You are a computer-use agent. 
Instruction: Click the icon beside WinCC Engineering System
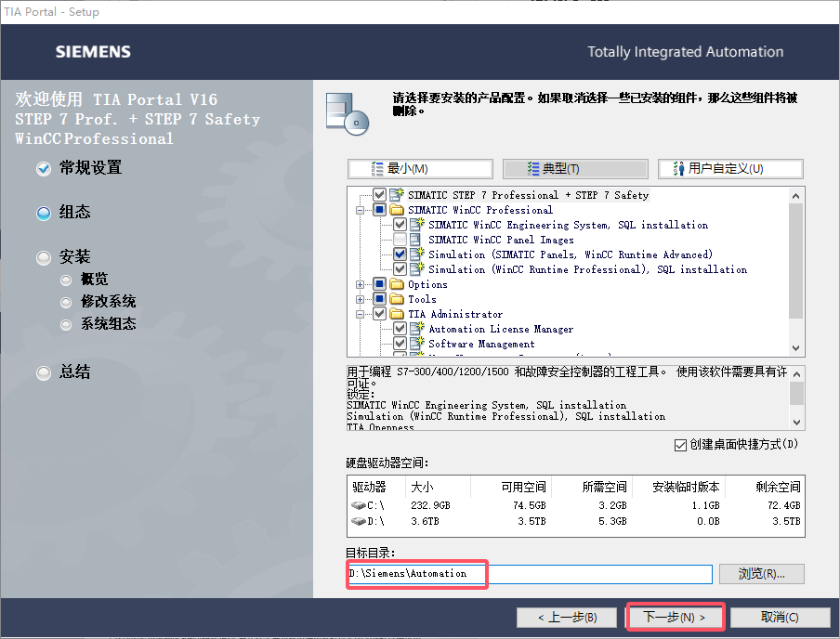coord(417,224)
